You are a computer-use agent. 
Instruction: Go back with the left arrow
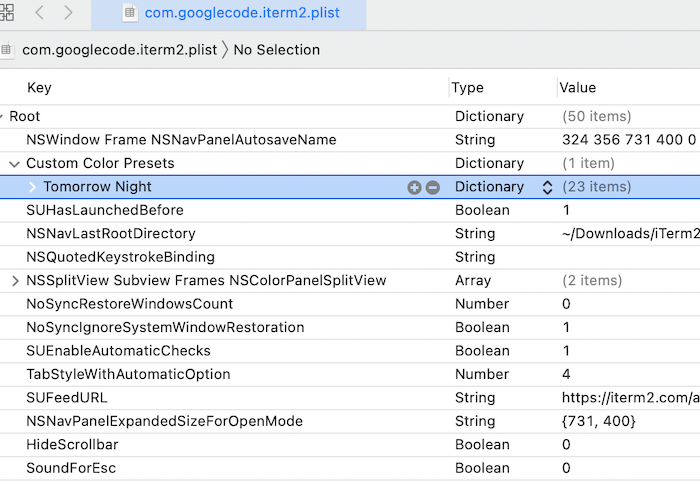(x=39, y=12)
